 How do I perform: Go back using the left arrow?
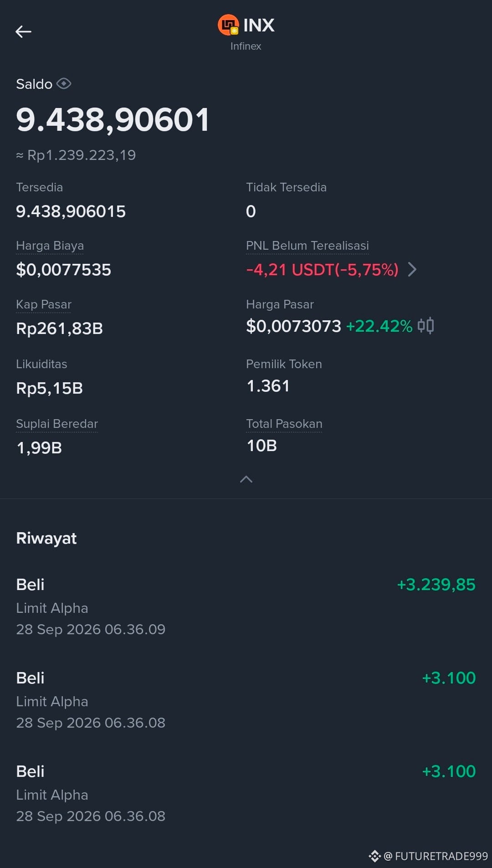[x=23, y=31]
